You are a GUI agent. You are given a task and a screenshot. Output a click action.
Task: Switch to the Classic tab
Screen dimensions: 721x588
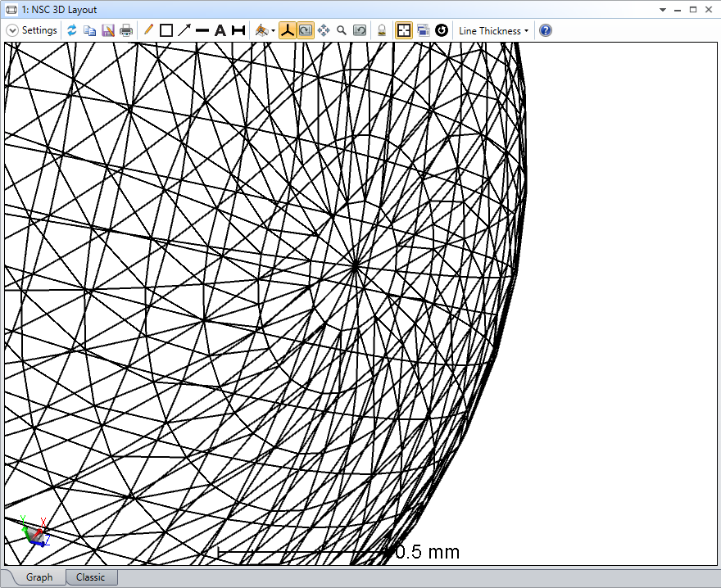(x=90, y=577)
